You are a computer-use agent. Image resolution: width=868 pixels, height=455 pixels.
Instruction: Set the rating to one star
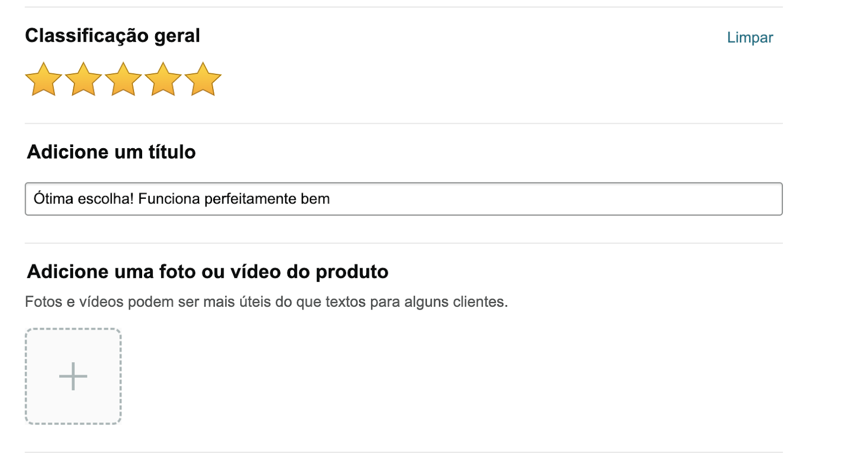click(x=43, y=79)
